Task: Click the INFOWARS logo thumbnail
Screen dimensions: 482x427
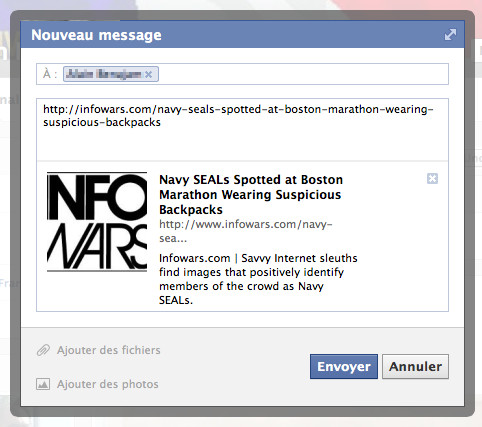Action: pos(97,222)
